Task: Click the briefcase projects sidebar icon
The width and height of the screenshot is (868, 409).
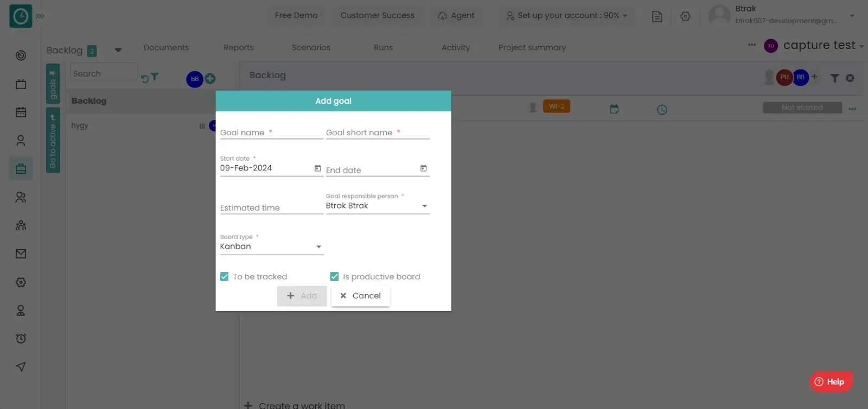Action: click(x=21, y=169)
